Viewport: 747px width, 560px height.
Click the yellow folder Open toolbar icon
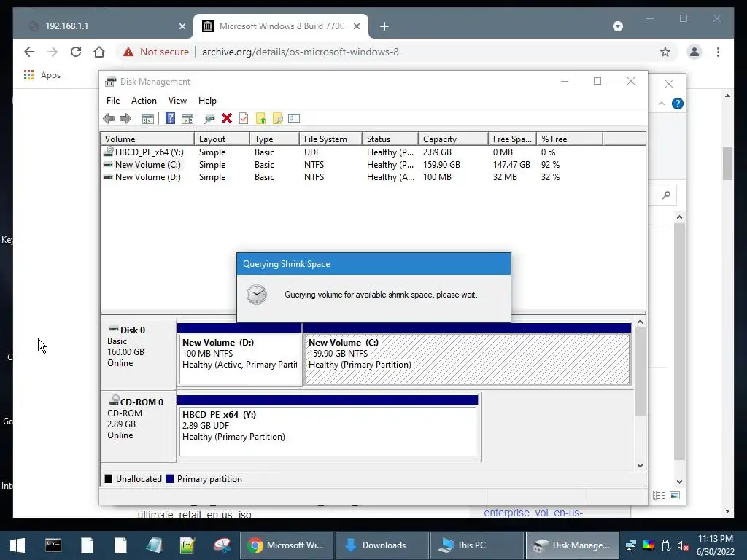coord(260,119)
